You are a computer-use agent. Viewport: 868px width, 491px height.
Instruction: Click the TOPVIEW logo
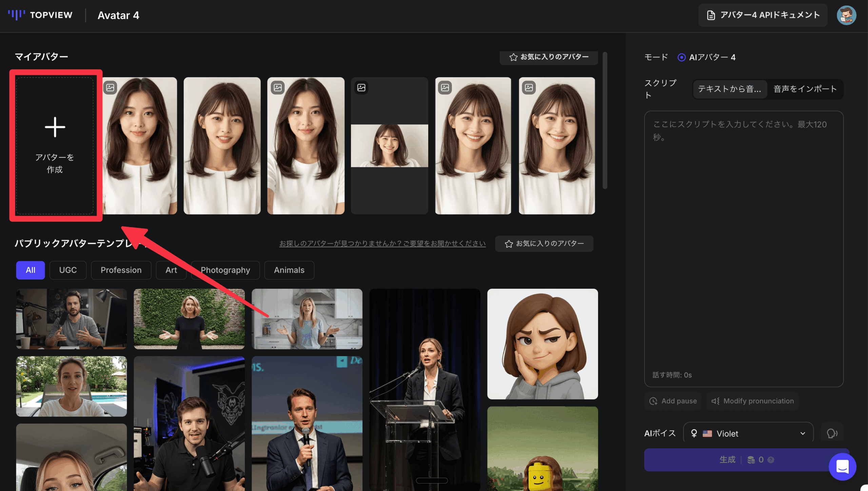point(40,15)
